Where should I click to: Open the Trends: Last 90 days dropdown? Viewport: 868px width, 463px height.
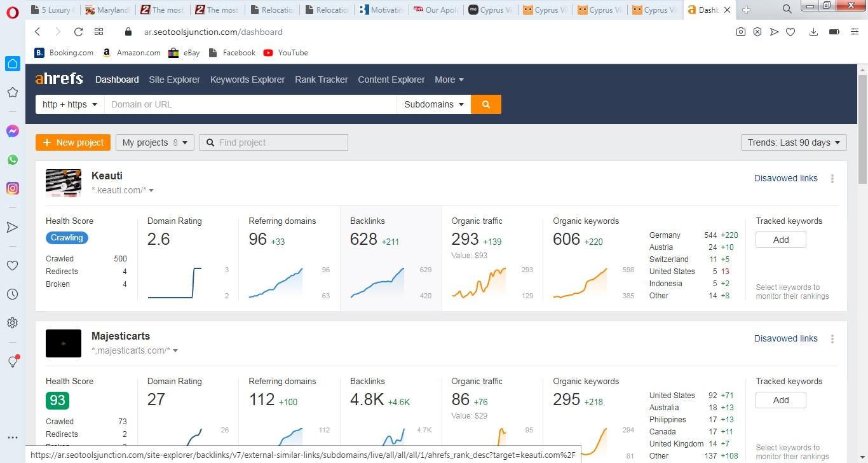click(x=793, y=142)
